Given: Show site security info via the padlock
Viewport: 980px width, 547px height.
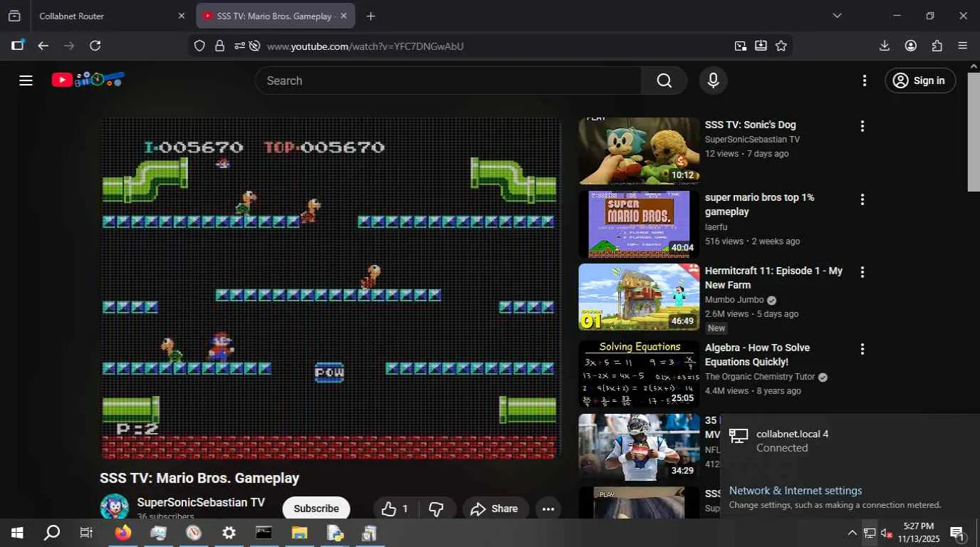Looking at the screenshot, I should tap(219, 46).
